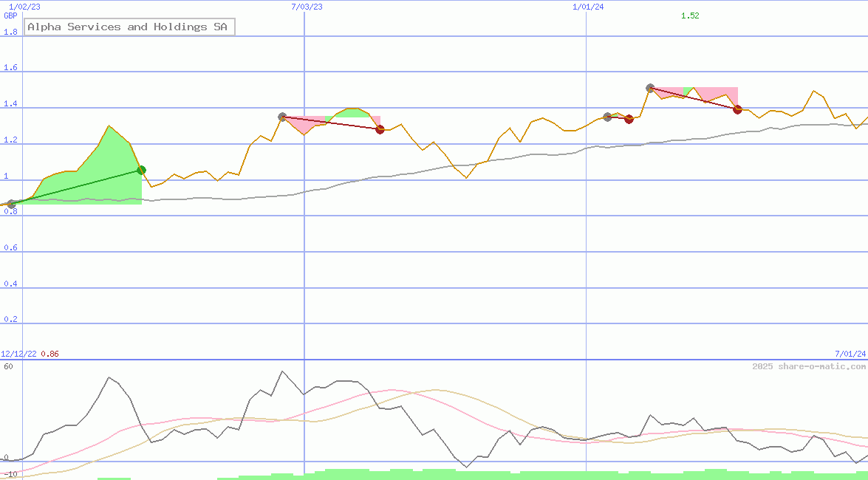Select the grey marker starting the first red trade line
Screen dimensions: 868x480
(x=282, y=117)
